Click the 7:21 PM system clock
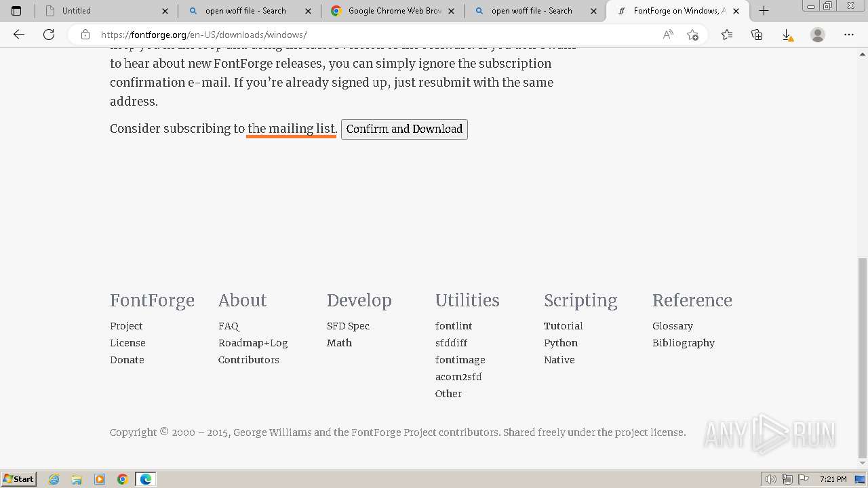This screenshot has height=488, width=868. [x=833, y=479]
